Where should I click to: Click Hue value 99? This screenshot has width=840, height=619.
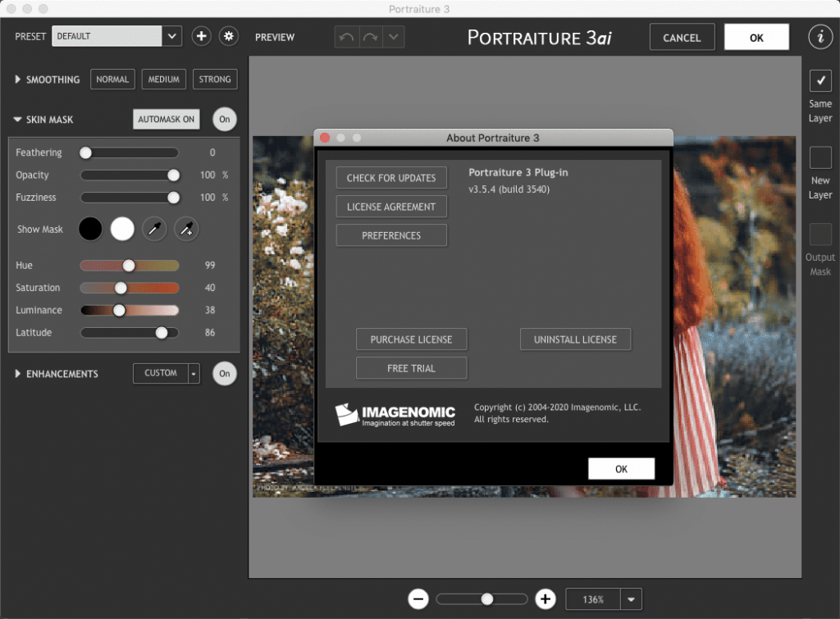click(210, 266)
